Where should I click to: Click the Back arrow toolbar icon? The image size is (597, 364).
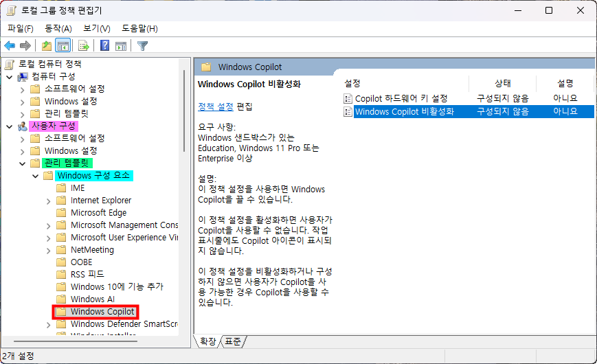tap(10, 46)
